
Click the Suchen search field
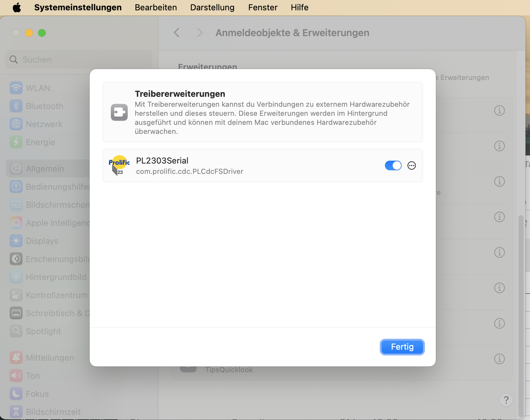tap(79, 59)
